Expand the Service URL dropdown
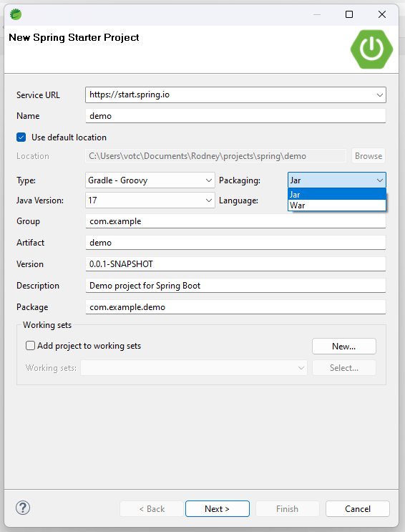This screenshot has height=532, width=405. pyautogui.click(x=379, y=95)
